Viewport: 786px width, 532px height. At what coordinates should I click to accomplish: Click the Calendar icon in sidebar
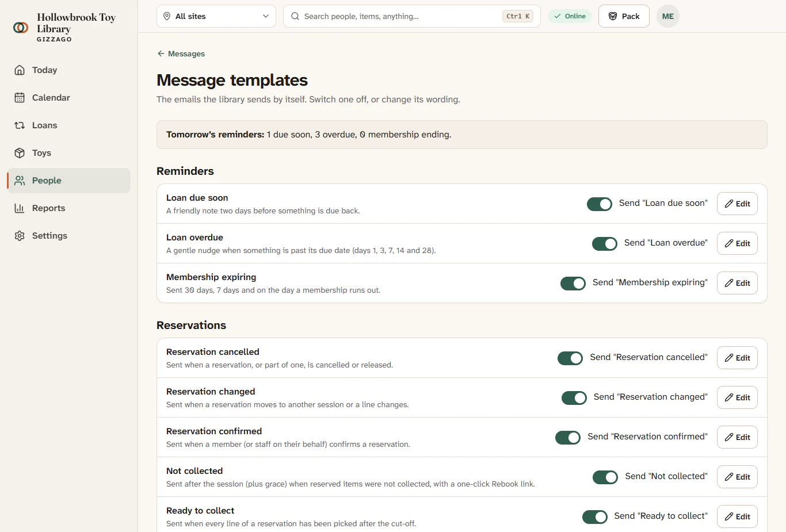point(20,98)
